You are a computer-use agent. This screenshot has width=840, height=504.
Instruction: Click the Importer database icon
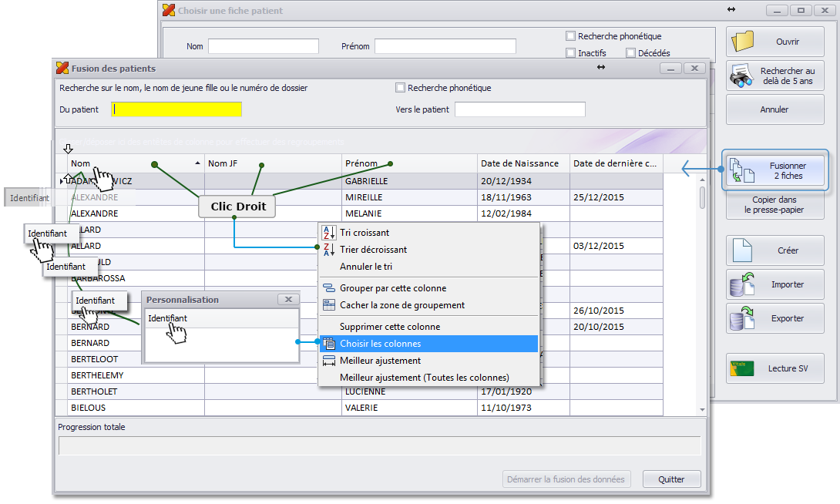coord(741,284)
